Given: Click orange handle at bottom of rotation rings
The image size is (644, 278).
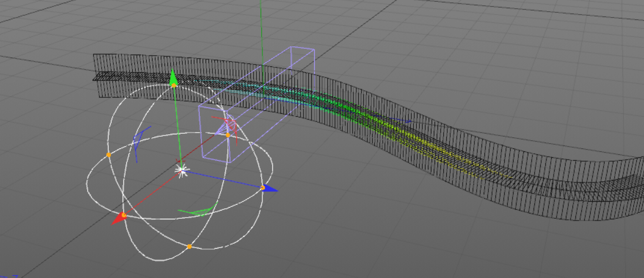Looking at the screenshot, I should 189,246.
